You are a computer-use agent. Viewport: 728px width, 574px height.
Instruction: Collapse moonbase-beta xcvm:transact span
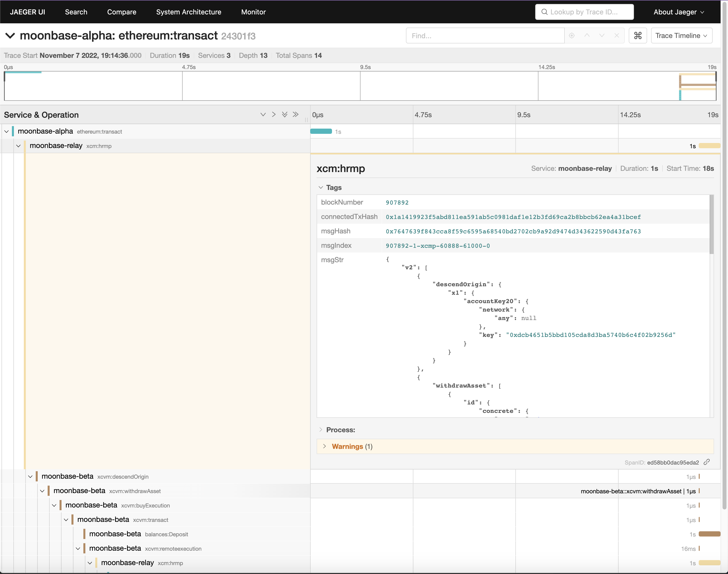pos(66,520)
